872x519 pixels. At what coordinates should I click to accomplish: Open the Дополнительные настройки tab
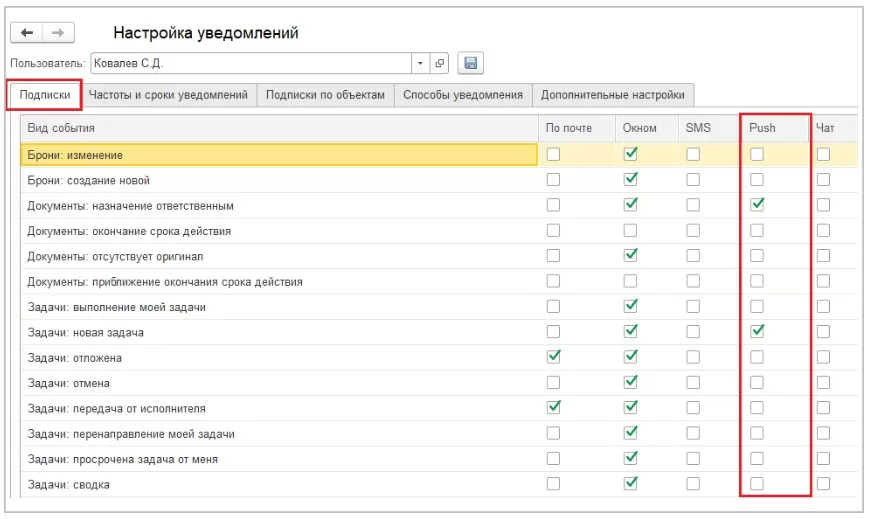(613, 96)
